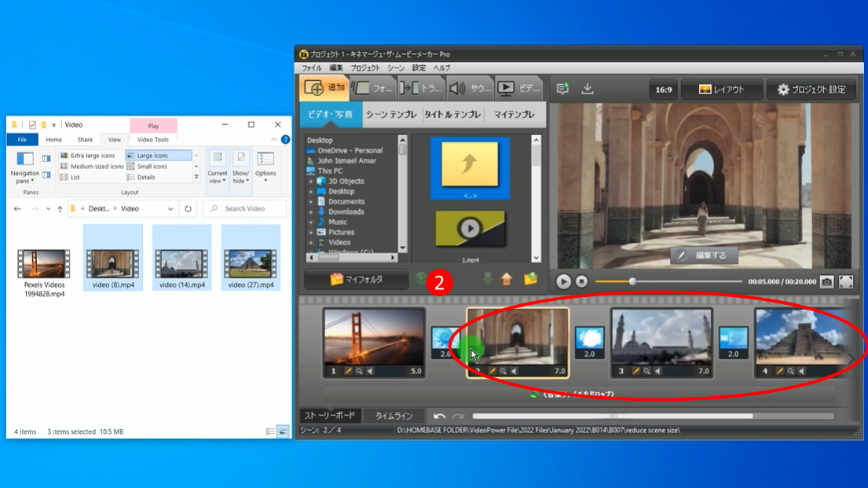Switch the view to タイムライン mode
This screenshot has width=868, height=488.
click(394, 416)
